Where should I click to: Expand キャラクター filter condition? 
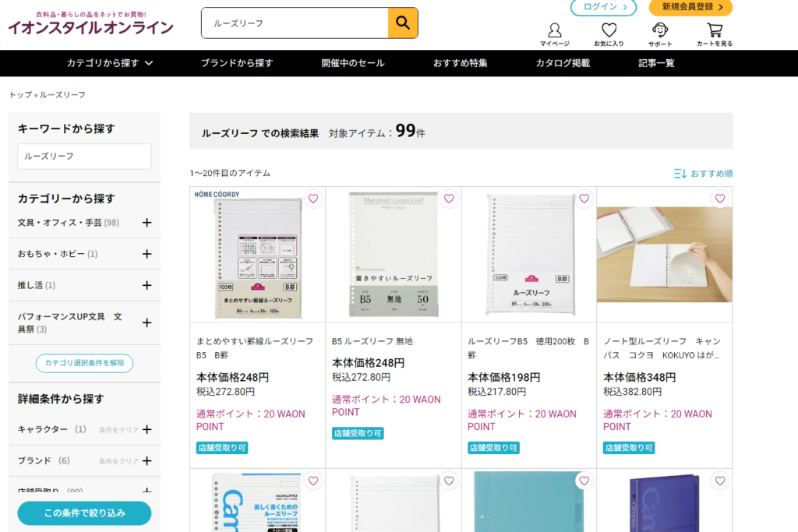coord(147,430)
